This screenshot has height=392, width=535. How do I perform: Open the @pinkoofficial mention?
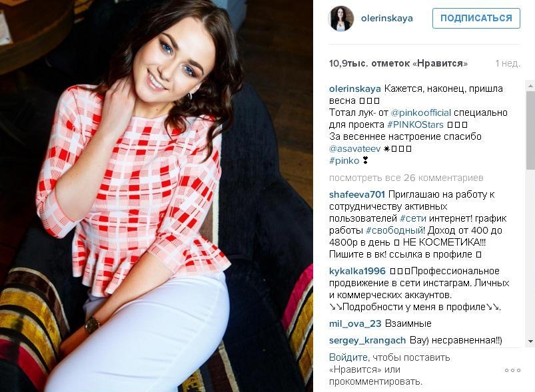pos(420,113)
